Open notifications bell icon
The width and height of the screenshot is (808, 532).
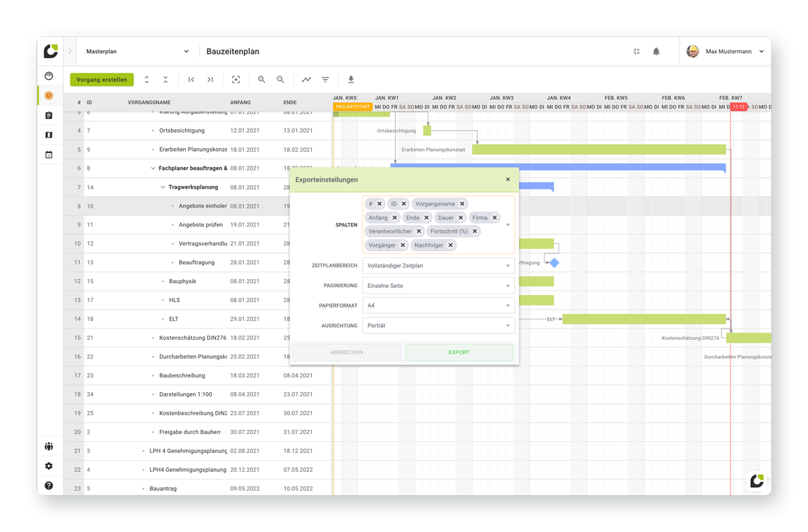pos(656,51)
